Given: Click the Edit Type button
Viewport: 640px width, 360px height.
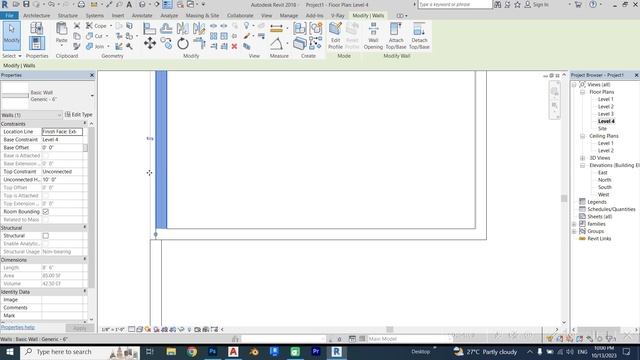Looking at the screenshot, I should (79, 115).
